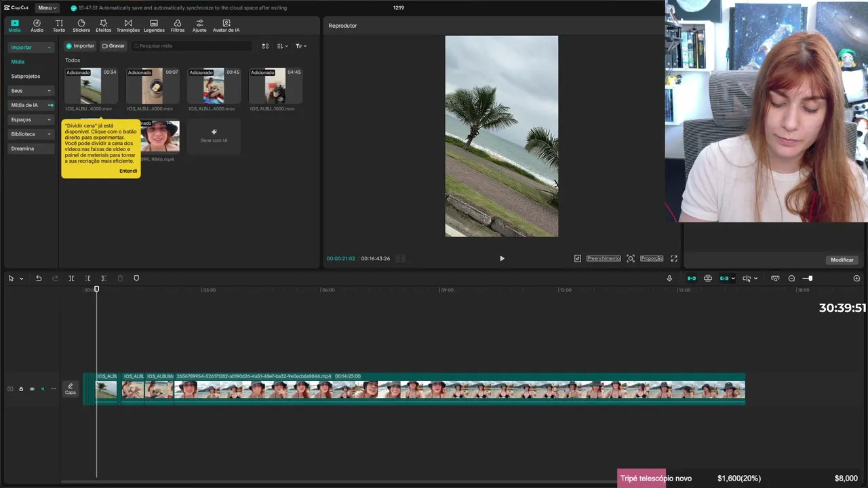
Task: Collapse the Importar sidebar section
Action: click(x=31, y=47)
